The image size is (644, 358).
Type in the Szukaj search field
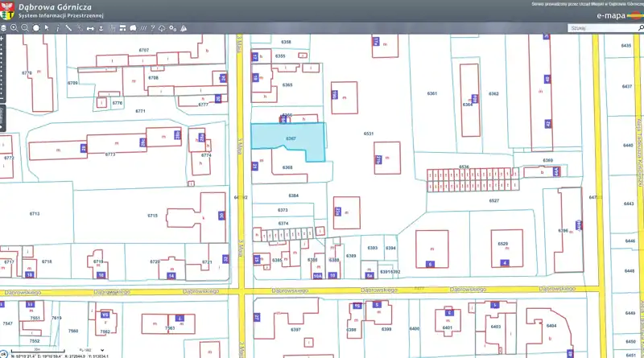[x=594, y=28]
